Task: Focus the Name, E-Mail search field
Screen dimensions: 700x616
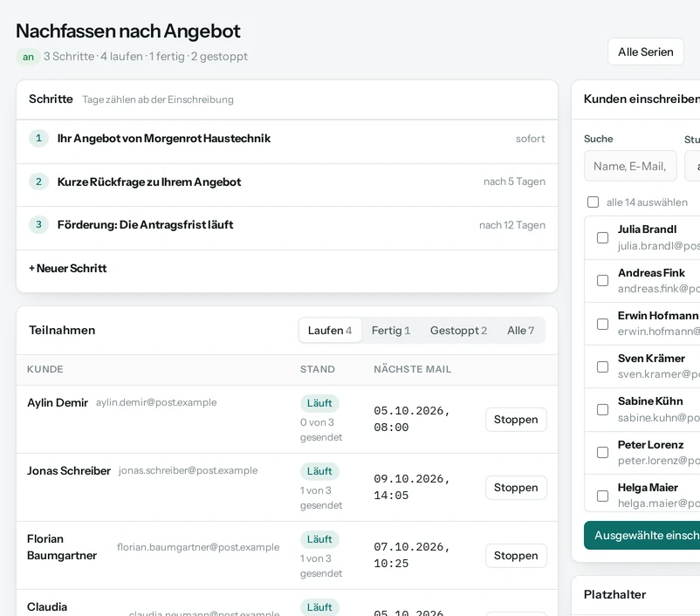Action: [630, 166]
